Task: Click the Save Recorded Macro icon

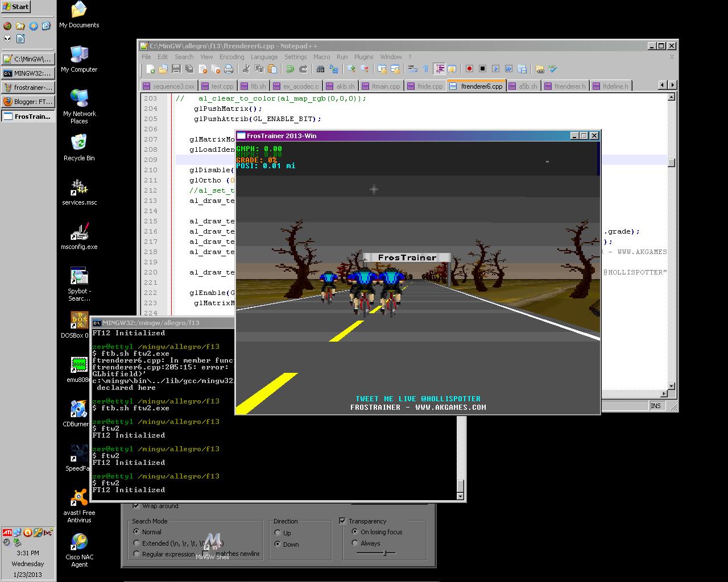Action: click(522, 69)
